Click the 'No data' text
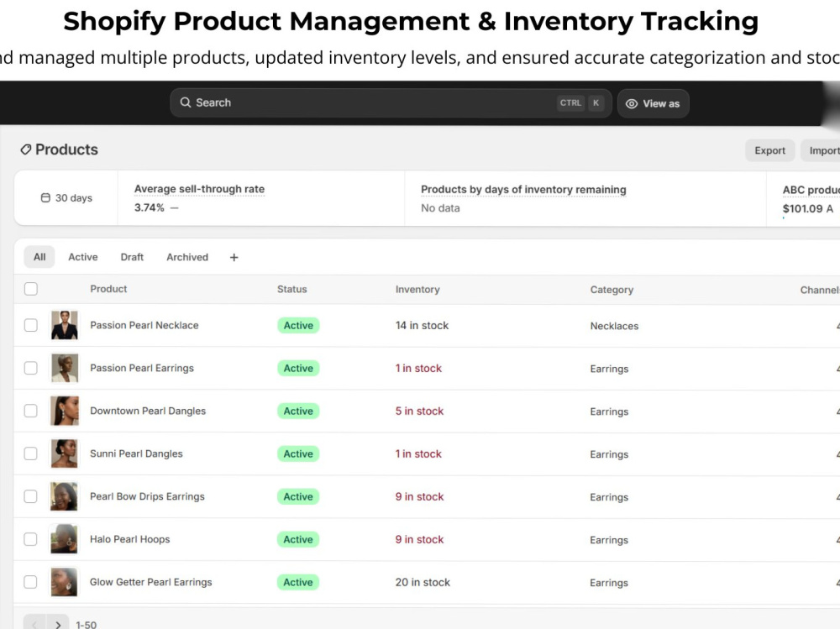Image resolution: width=840 pixels, height=629 pixels. (440, 208)
